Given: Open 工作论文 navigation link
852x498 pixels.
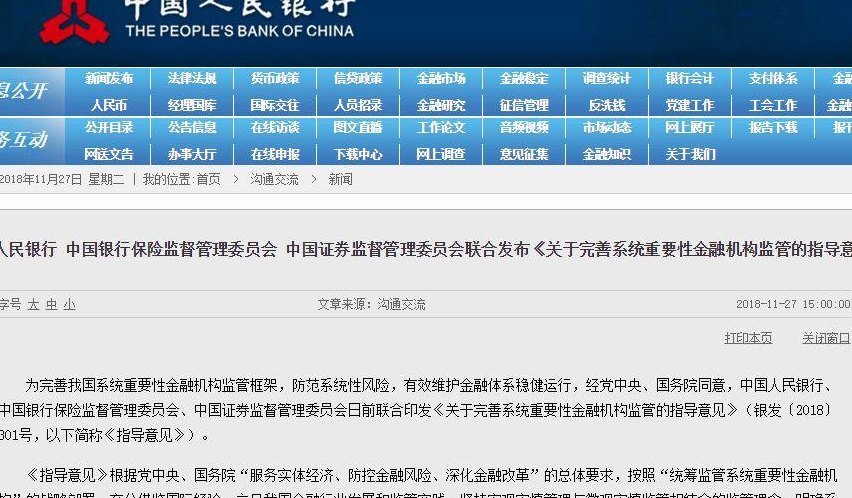Looking at the screenshot, I should (x=441, y=128).
